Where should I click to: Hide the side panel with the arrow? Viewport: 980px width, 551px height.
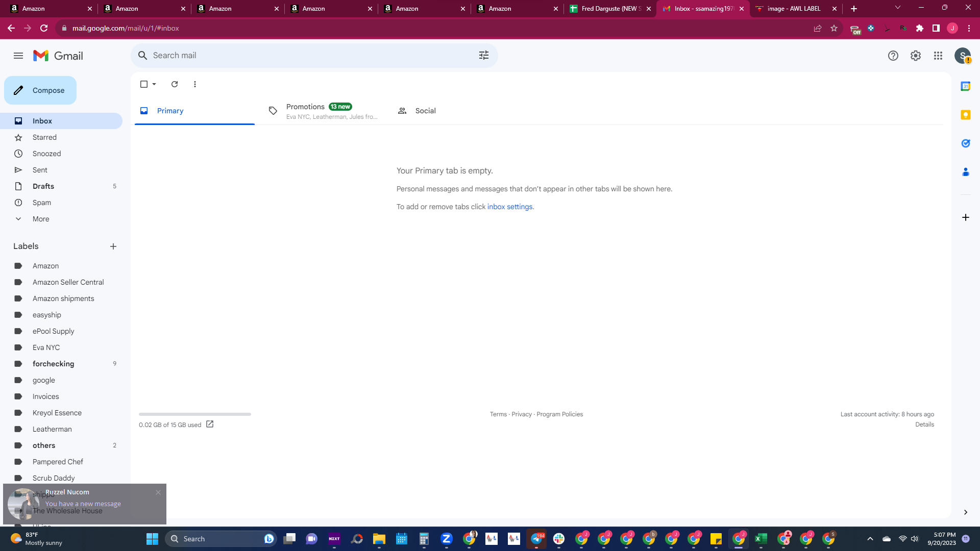coord(965,512)
